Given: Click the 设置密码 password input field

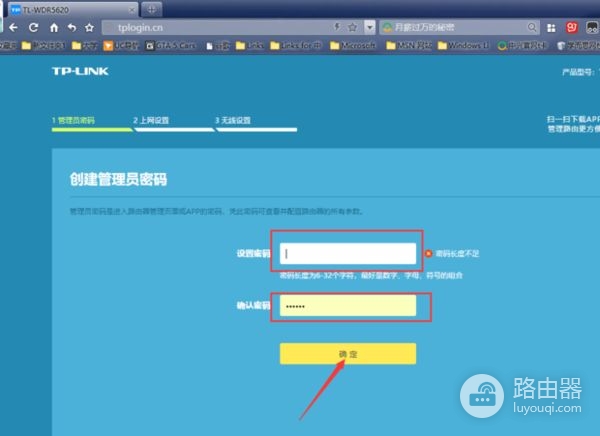Looking at the screenshot, I should [x=348, y=254].
